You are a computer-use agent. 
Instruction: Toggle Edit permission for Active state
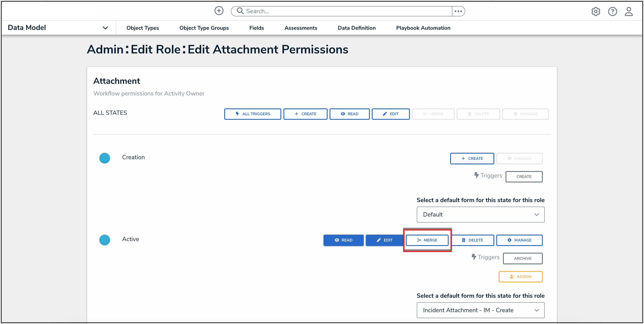pyautogui.click(x=384, y=240)
